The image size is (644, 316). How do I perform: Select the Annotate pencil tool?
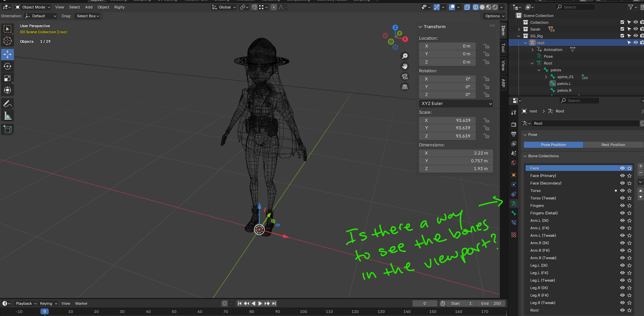[x=7, y=104]
